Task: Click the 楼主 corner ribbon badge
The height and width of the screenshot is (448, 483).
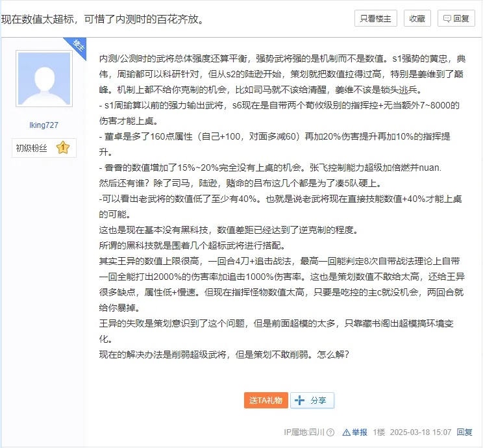Action: (77, 46)
